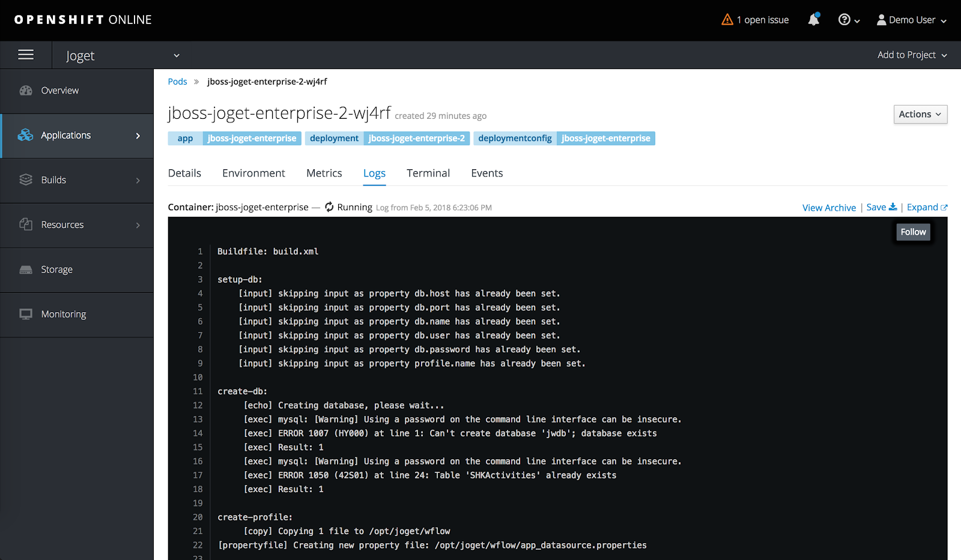Image resolution: width=961 pixels, height=560 pixels.
Task: Click the Expand log link
Action: coord(927,207)
